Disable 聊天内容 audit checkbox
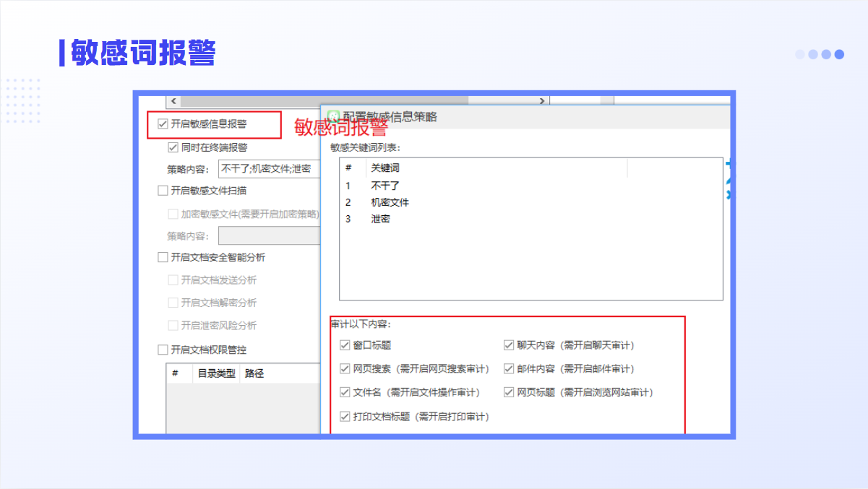This screenshot has width=868, height=489. tap(509, 345)
